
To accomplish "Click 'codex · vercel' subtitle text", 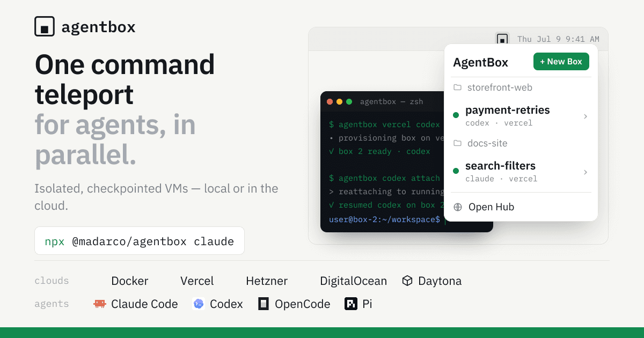I will tap(499, 123).
